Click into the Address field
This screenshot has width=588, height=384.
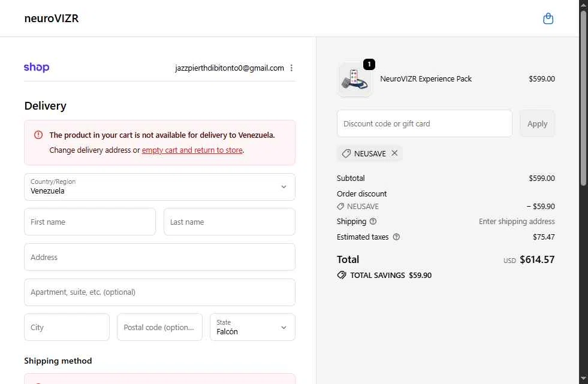point(159,257)
